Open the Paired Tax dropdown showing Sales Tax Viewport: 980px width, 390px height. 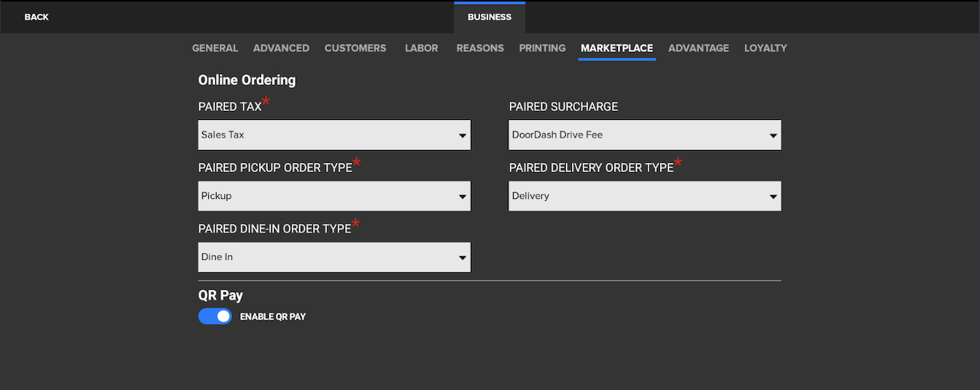point(334,135)
